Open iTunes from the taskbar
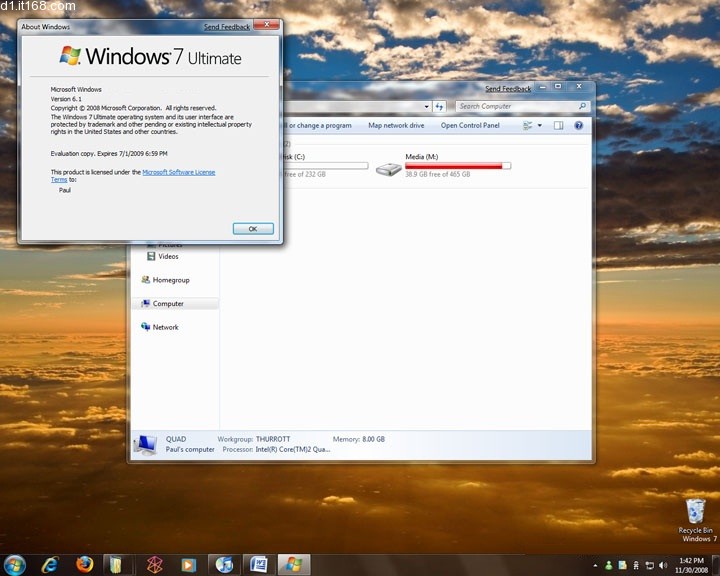The image size is (720, 576). point(224,565)
